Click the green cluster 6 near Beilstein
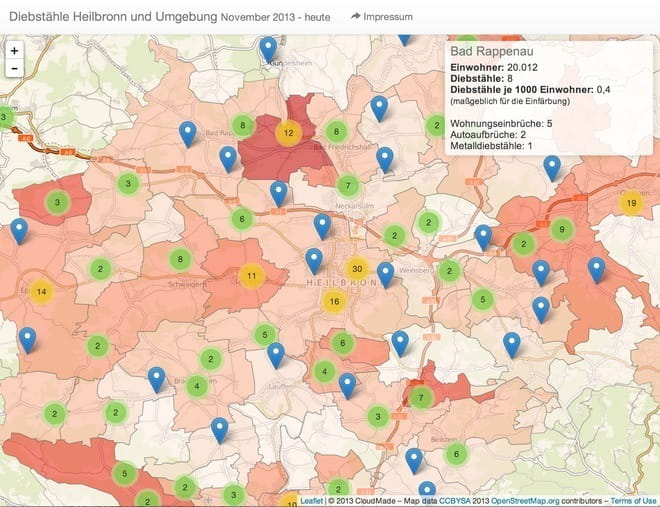The width and height of the screenshot is (660, 507). (x=456, y=454)
